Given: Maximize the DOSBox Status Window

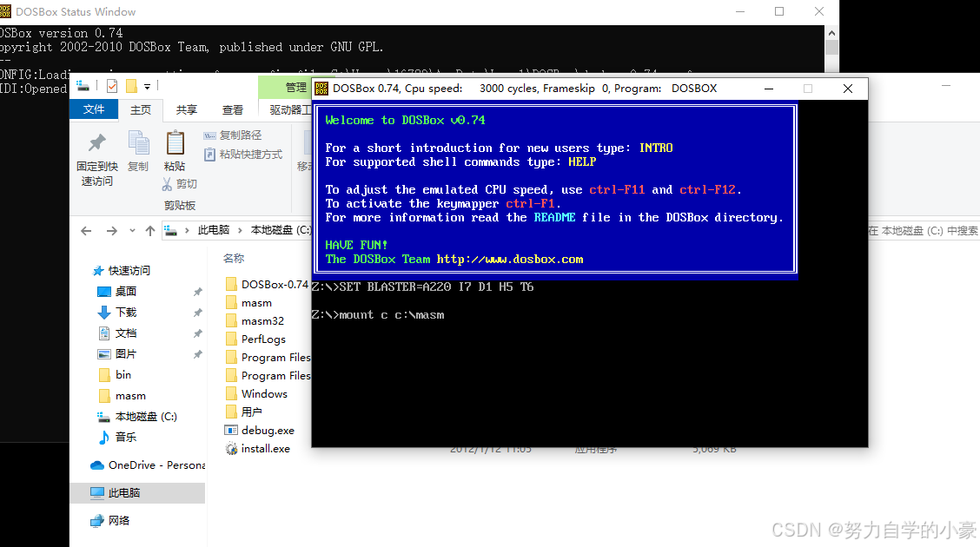Looking at the screenshot, I should point(779,11).
